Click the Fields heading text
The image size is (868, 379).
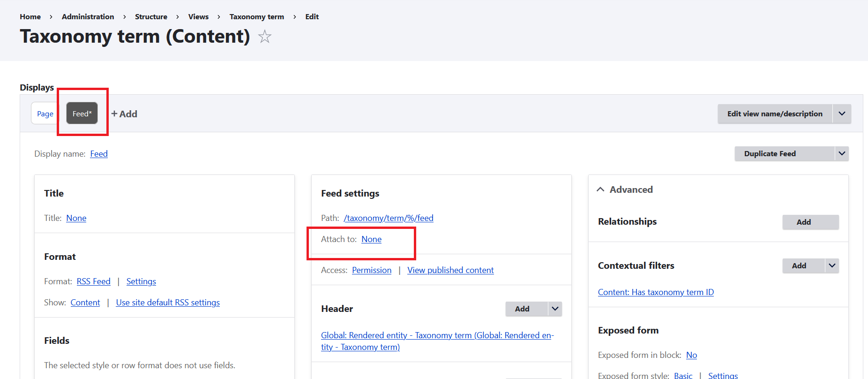click(x=57, y=341)
